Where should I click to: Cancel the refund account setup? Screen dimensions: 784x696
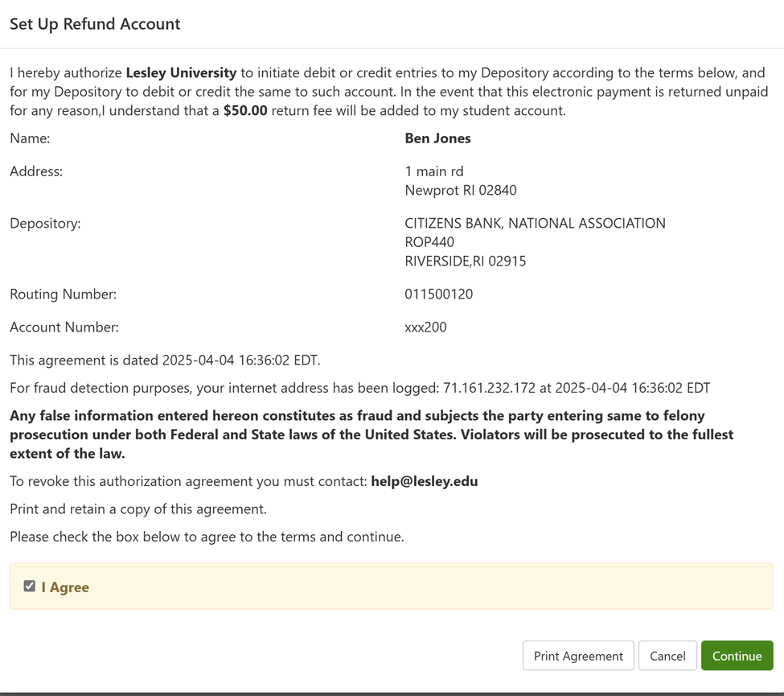coord(667,656)
